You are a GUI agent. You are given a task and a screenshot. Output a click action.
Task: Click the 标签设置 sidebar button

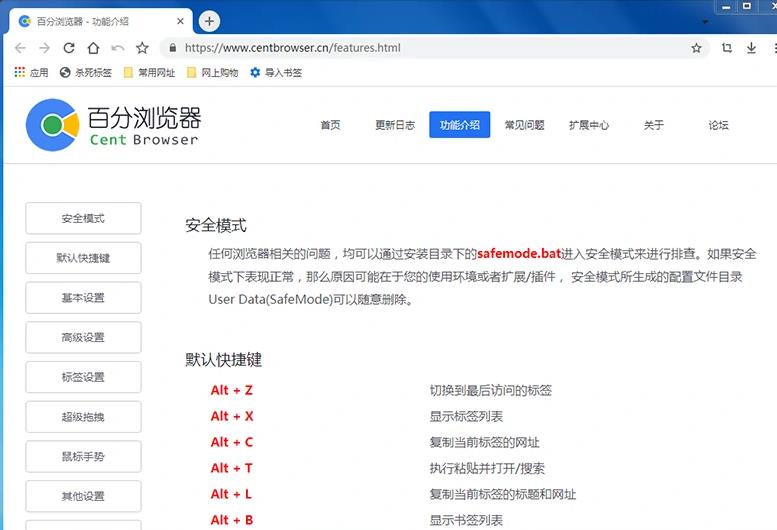point(83,377)
